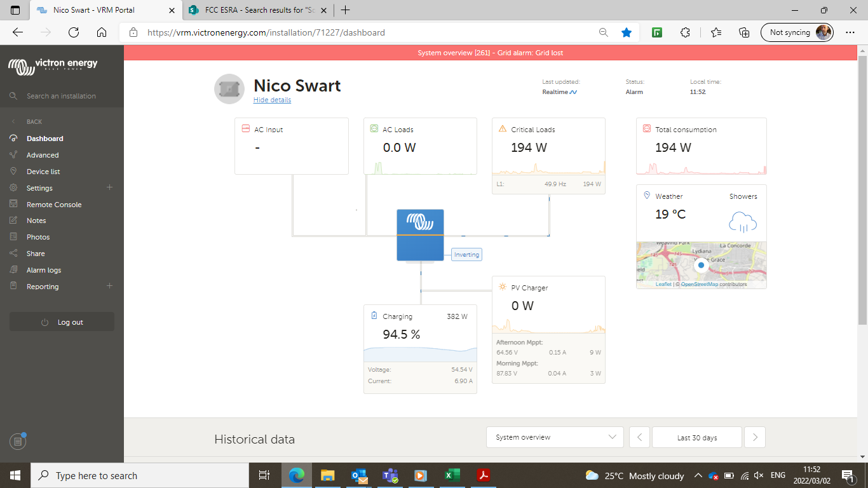The height and width of the screenshot is (488, 868).
Task: Open the Advanced menu item
Action: 43,155
